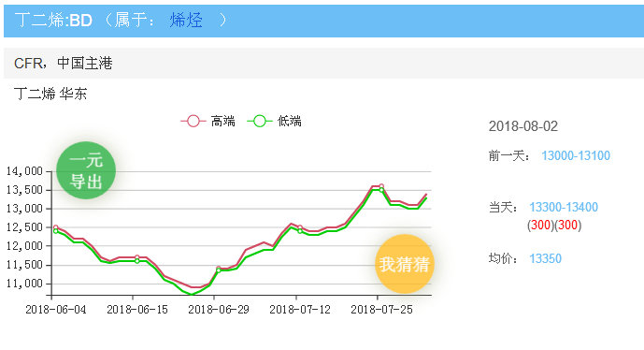The image size is (644, 350).
Task: Toggle the 高端 series in the legend
Action: click(208, 121)
